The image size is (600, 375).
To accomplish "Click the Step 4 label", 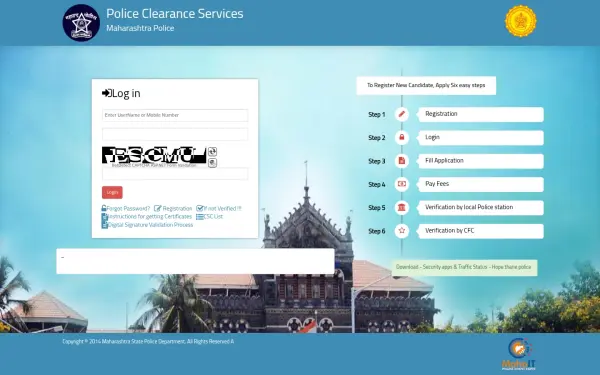I will pyautogui.click(x=377, y=184).
